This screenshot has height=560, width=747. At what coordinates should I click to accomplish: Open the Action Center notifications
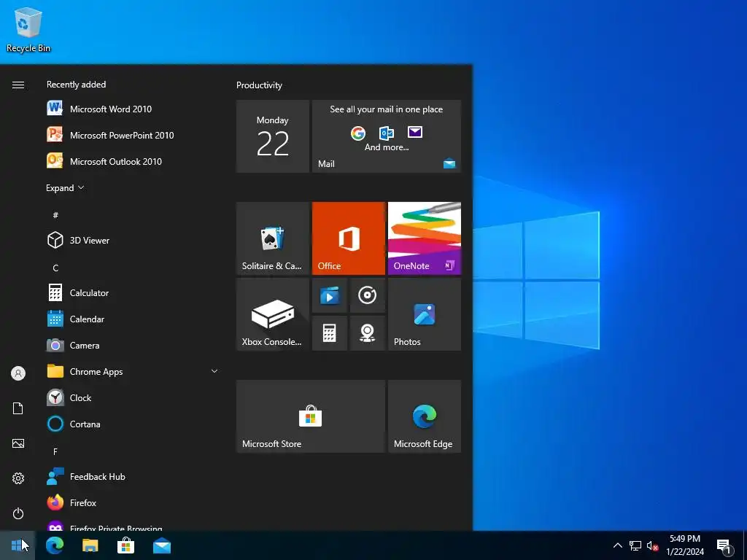(x=724, y=545)
